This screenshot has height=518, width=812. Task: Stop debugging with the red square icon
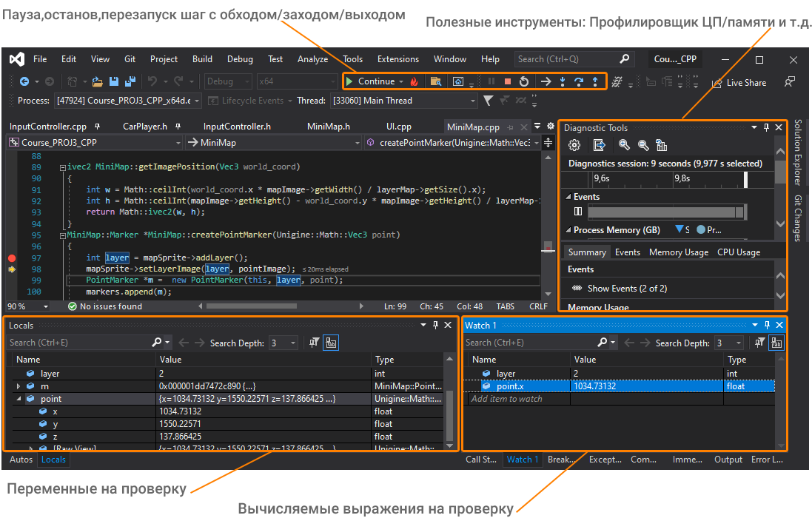point(508,81)
